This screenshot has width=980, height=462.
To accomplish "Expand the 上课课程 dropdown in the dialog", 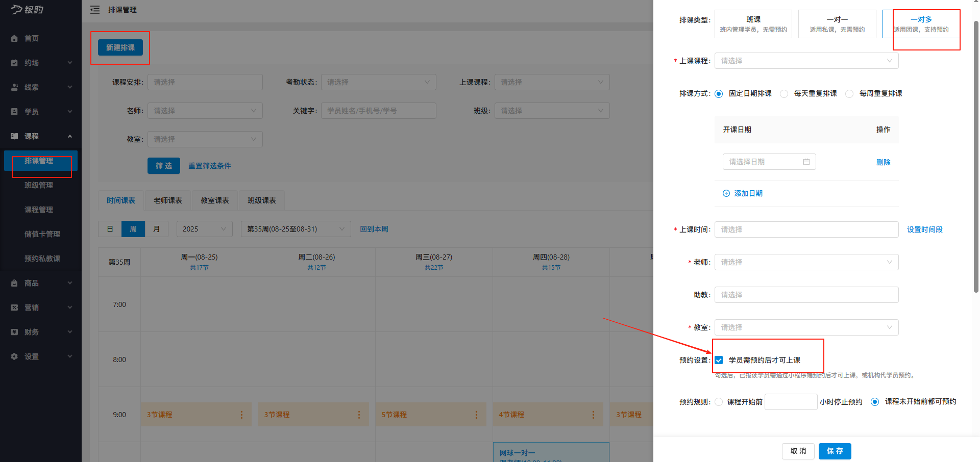I will tap(806, 61).
